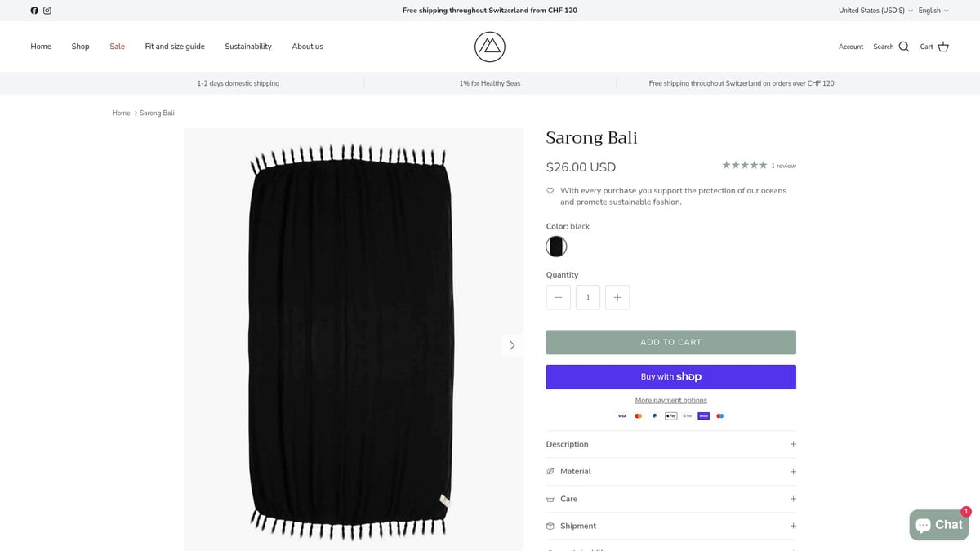This screenshot has height=551, width=980.
Task: Open the English language selector
Action: tap(931, 11)
